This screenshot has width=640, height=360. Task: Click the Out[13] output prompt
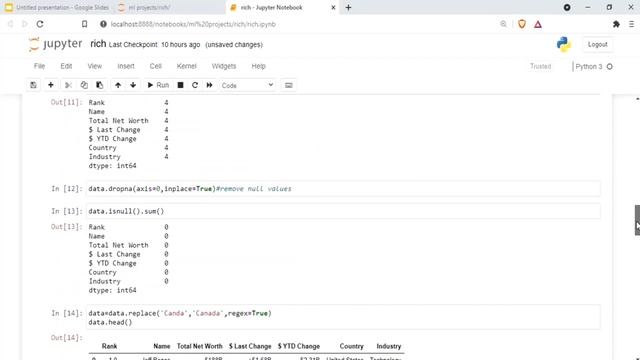coord(66,227)
